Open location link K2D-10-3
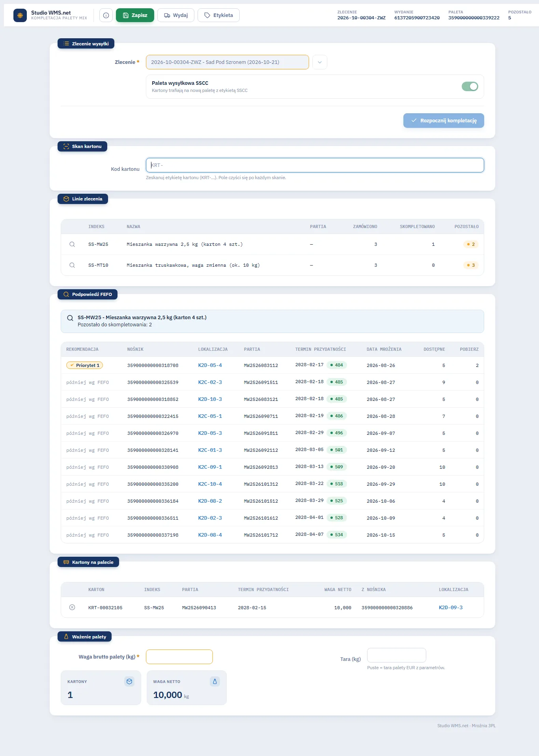 point(210,399)
